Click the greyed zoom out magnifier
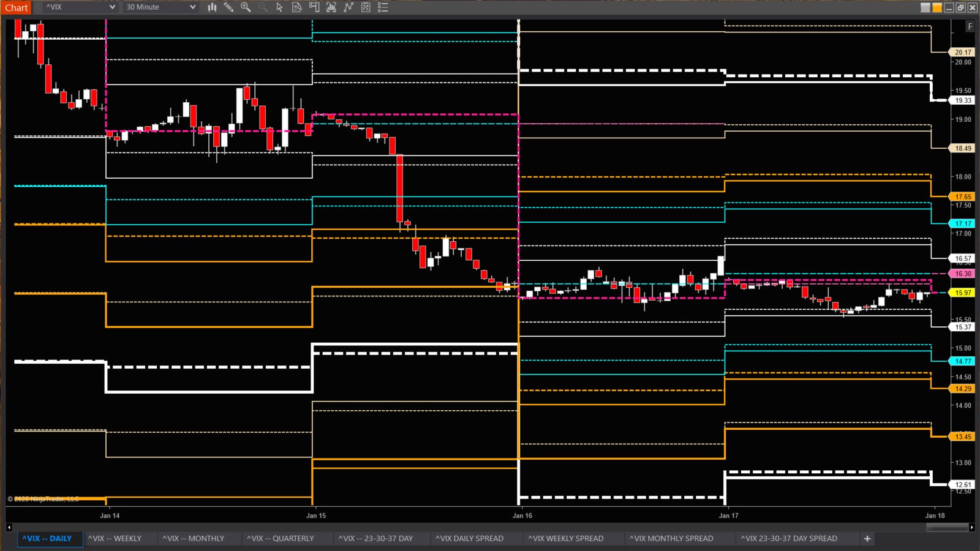Viewport: 980px width, 551px height. point(262,7)
